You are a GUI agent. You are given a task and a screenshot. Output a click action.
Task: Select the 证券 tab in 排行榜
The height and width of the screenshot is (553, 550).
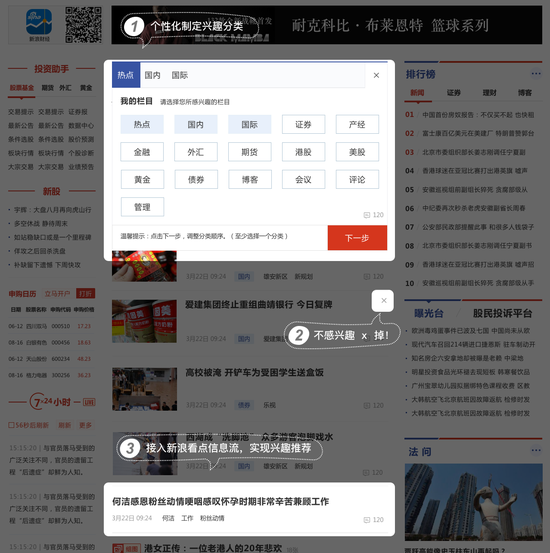click(x=454, y=93)
